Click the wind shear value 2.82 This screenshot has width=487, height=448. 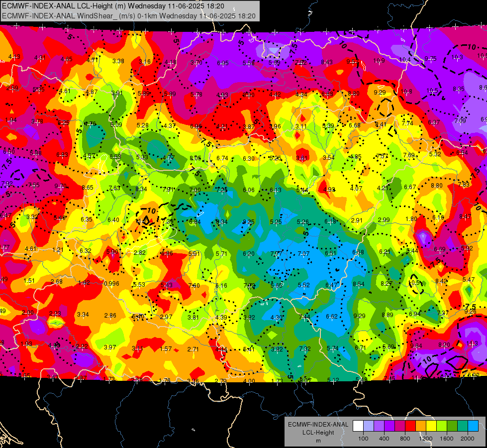pyautogui.click(x=139, y=252)
